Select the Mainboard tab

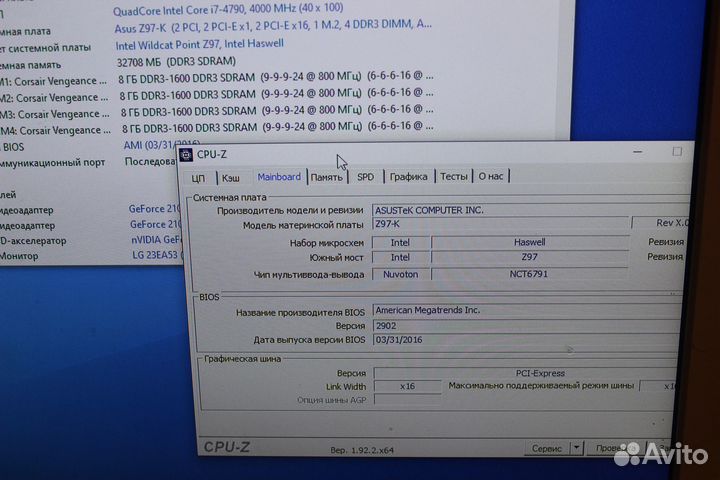[x=279, y=177]
